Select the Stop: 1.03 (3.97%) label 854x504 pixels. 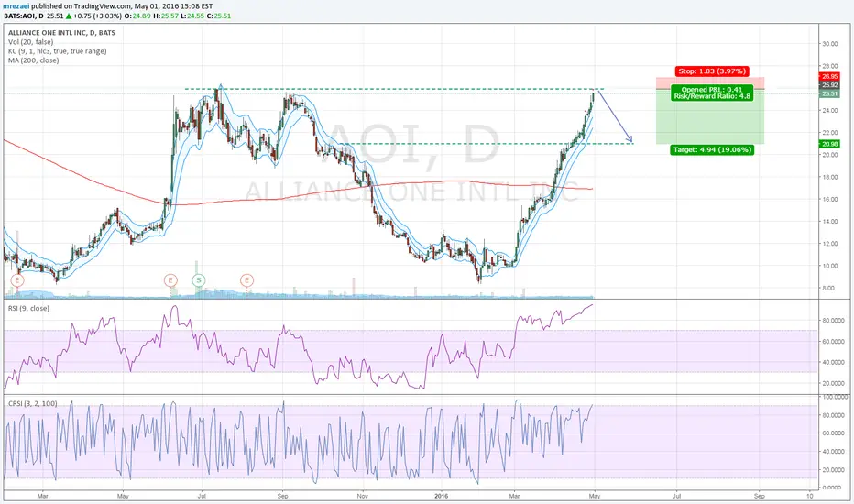(x=712, y=71)
